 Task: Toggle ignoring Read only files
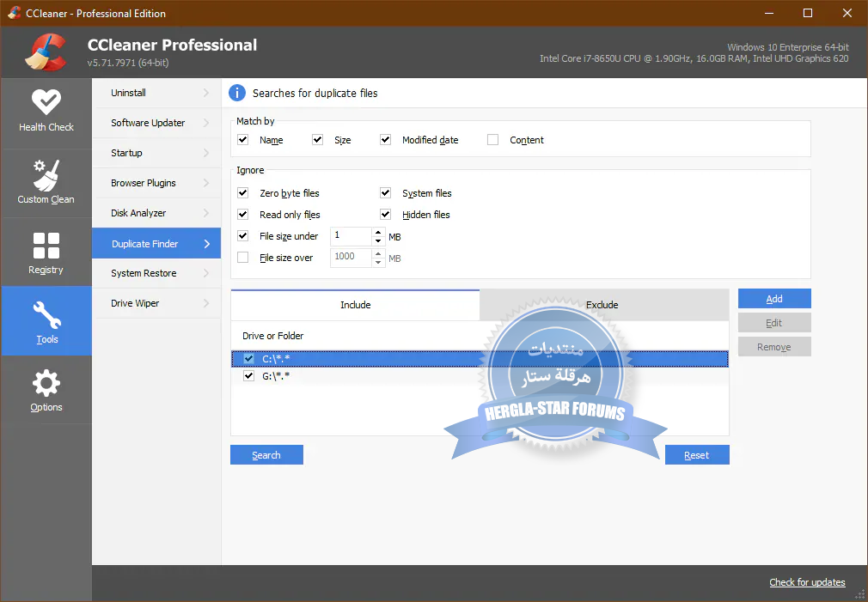coord(242,214)
